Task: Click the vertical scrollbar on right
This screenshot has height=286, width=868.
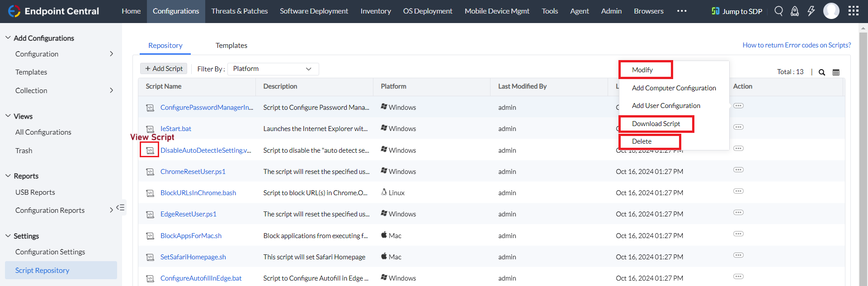Action: coord(863,158)
